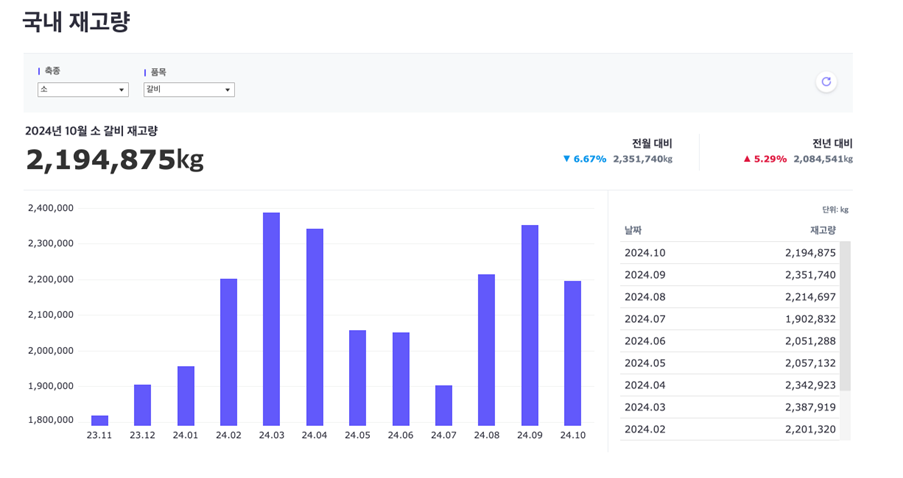Select the 24.10 bar in chart
This screenshot has width=903, height=478.
click(572, 353)
